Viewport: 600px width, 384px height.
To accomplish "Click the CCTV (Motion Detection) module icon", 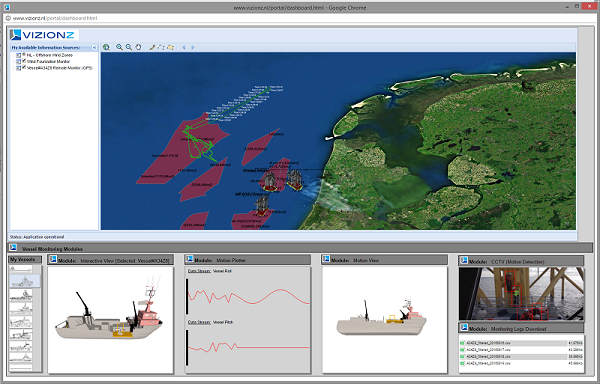I will click(x=464, y=261).
